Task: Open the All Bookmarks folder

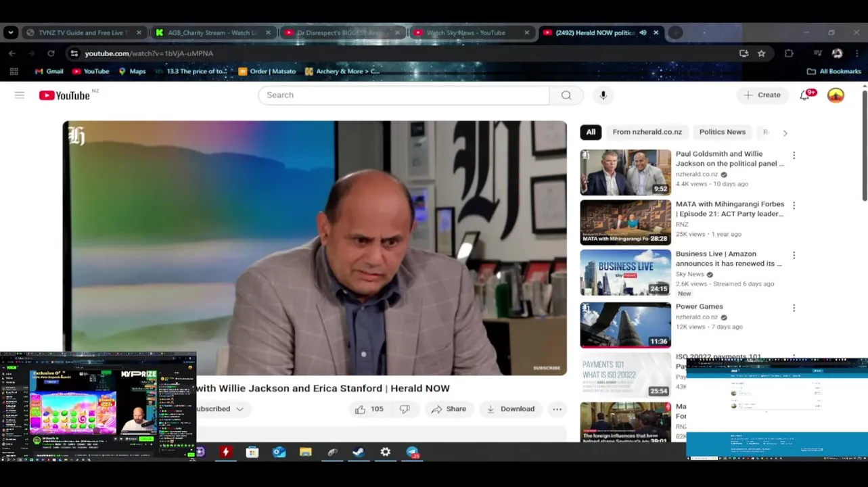Action: pyautogui.click(x=833, y=71)
